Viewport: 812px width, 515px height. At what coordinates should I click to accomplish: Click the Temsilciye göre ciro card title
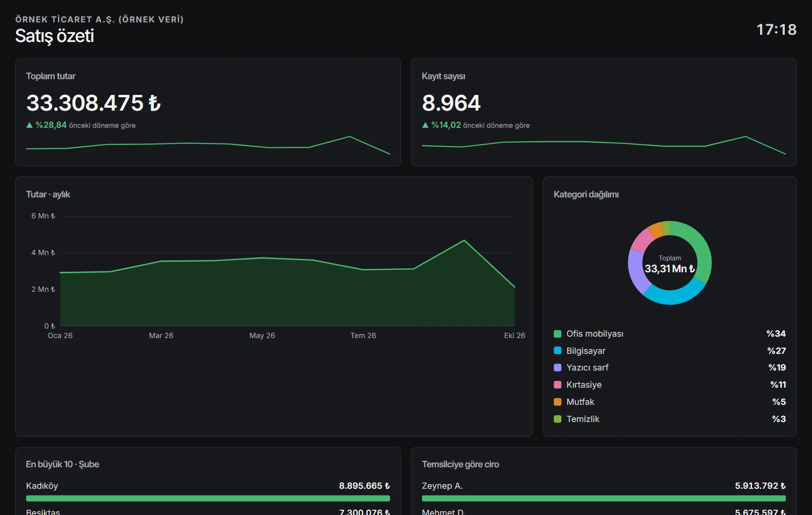(460, 464)
